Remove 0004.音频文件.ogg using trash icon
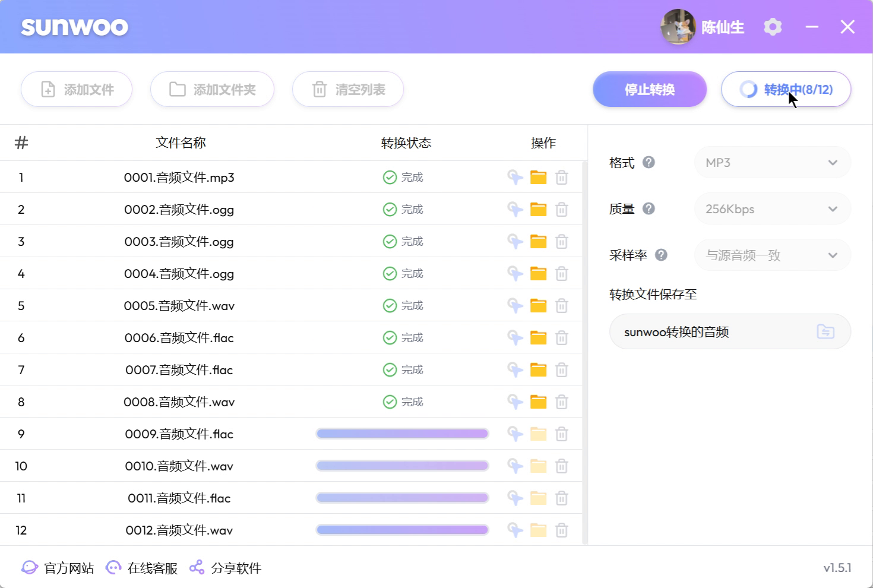The image size is (873, 588). pos(561,273)
